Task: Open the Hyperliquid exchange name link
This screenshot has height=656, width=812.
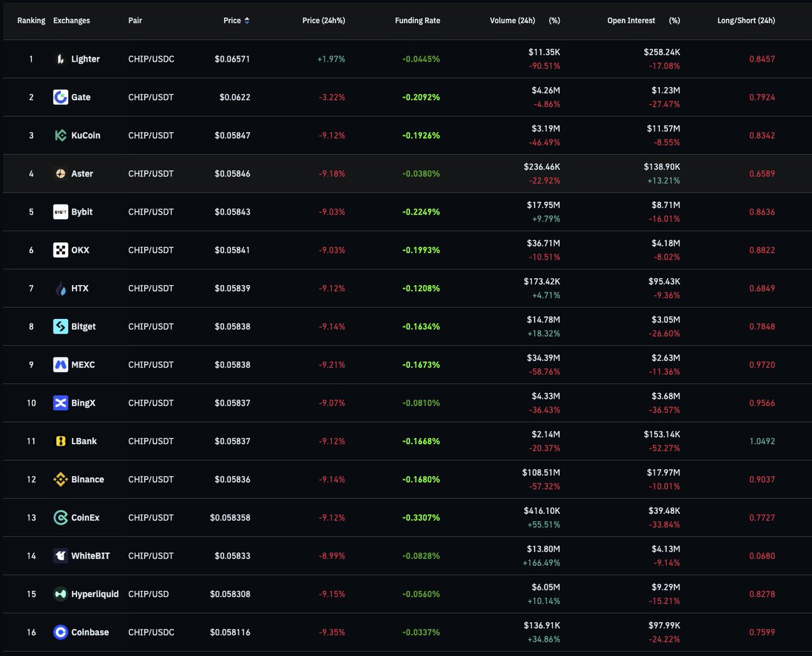Action: pyautogui.click(x=95, y=594)
